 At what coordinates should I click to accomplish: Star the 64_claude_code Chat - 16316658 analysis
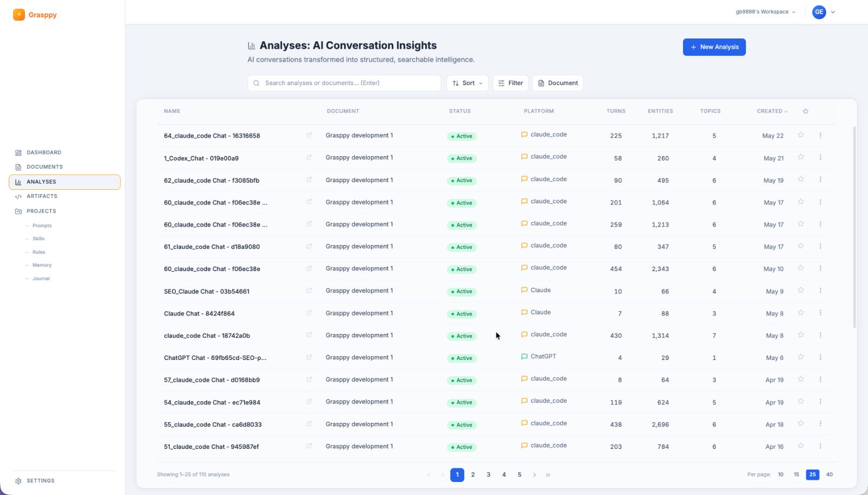point(801,135)
